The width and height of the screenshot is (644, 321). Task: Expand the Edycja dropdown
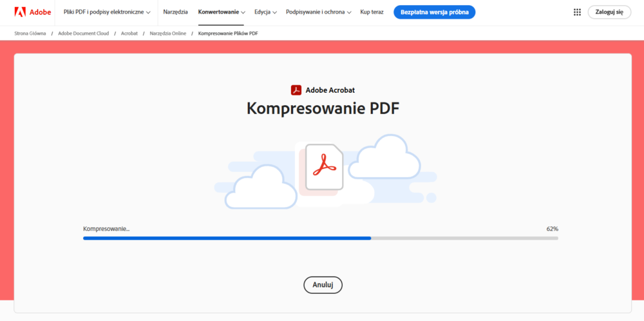click(x=265, y=12)
